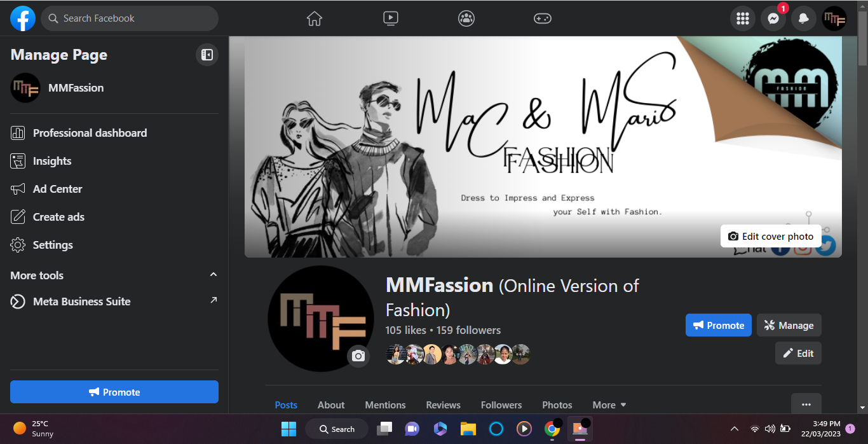Click the first follower avatar thumbnail
The image size is (868, 444).
[x=396, y=354]
